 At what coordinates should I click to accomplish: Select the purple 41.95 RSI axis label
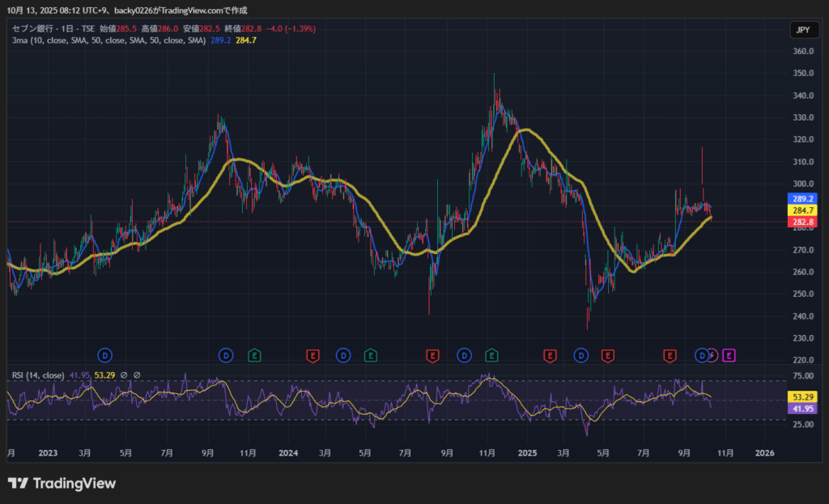coord(801,409)
